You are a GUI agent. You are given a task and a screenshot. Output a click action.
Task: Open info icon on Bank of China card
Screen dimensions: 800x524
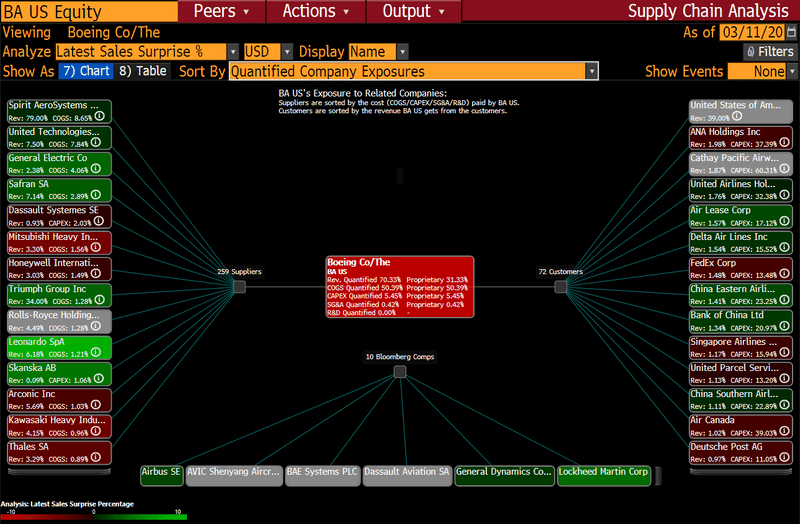point(785,326)
